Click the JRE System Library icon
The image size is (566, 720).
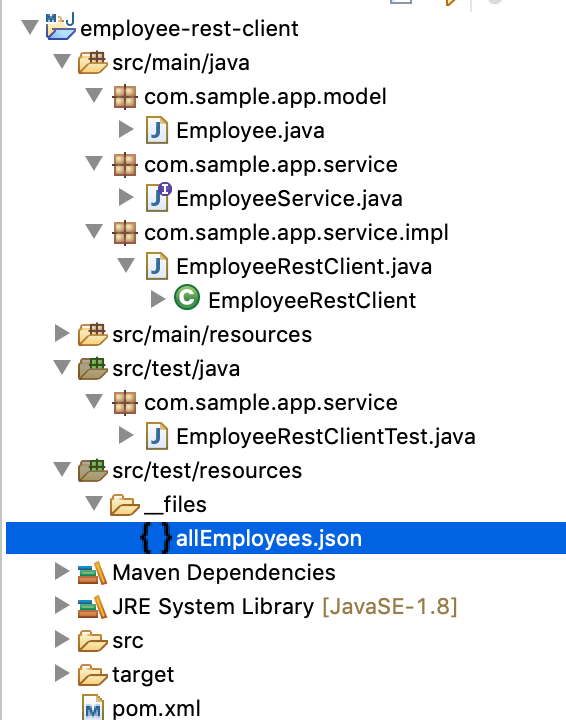coord(92,607)
